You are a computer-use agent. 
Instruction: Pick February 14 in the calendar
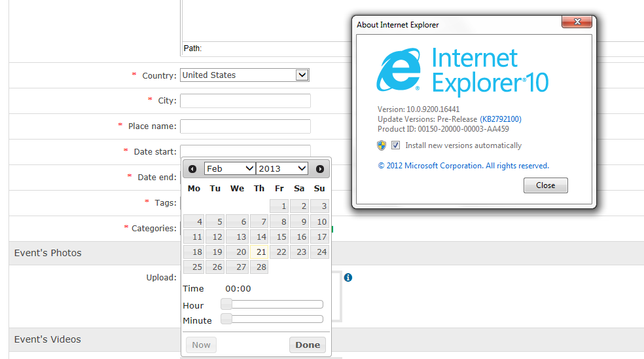[259, 236]
